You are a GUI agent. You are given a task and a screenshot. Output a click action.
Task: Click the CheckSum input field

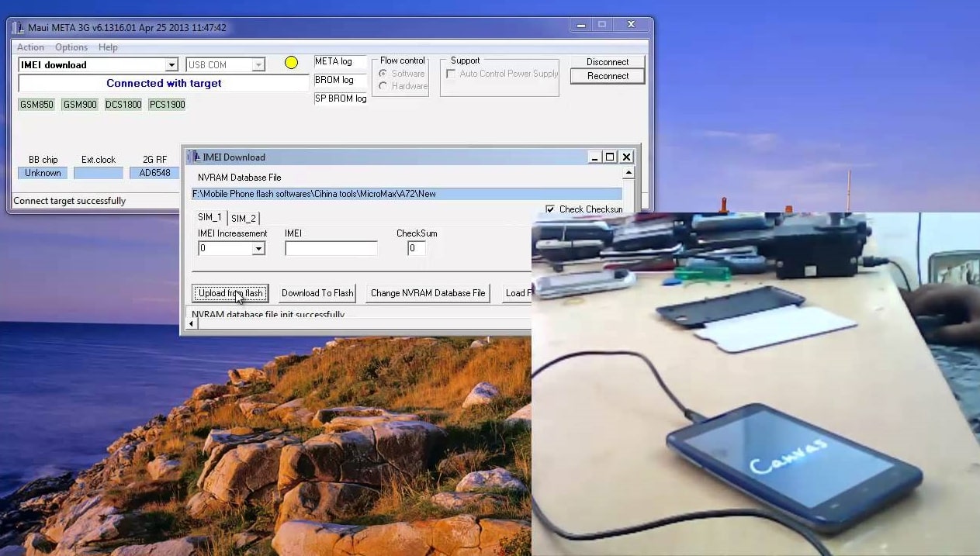pos(417,248)
